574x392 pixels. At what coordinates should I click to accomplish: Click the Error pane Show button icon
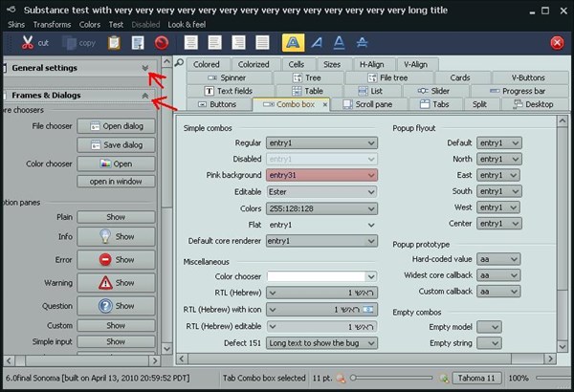coord(106,259)
